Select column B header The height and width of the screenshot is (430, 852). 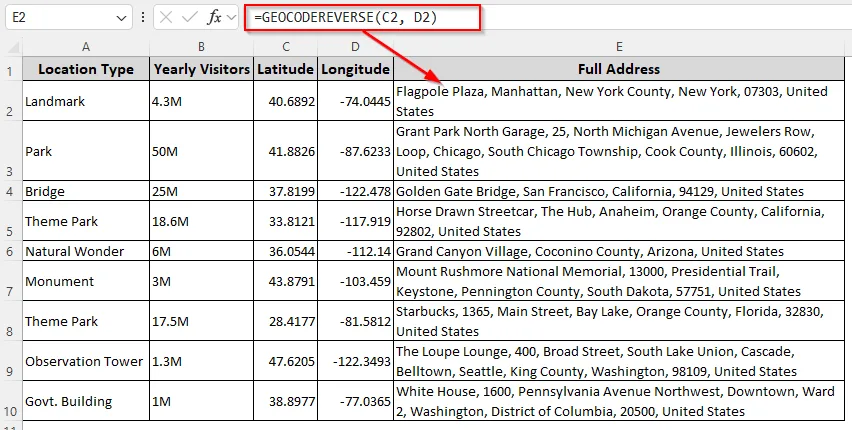[202, 47]
